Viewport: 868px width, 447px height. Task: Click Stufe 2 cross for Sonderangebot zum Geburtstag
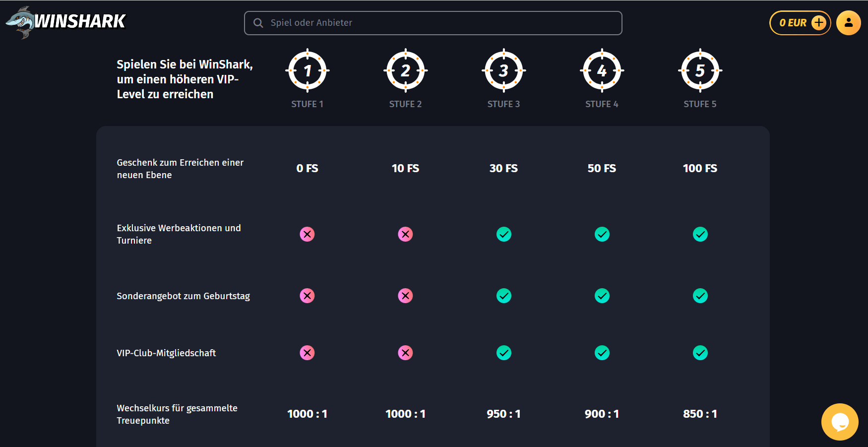(x=406, y=296)
